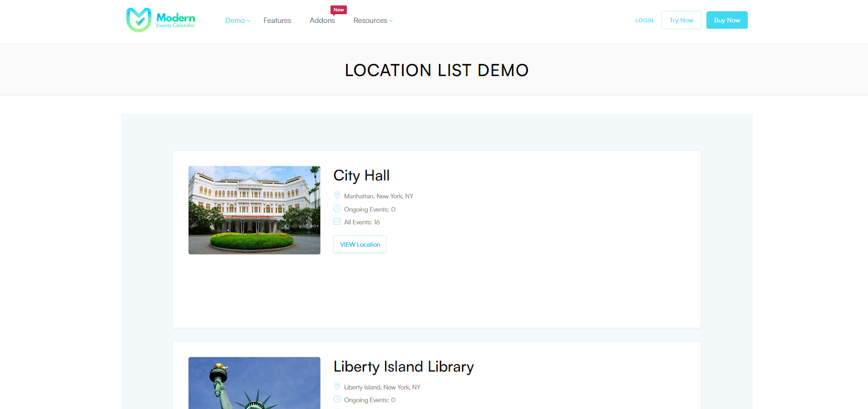Open the Features menu item
Viewport: 868px width, 409px height.
pos(277,21)
